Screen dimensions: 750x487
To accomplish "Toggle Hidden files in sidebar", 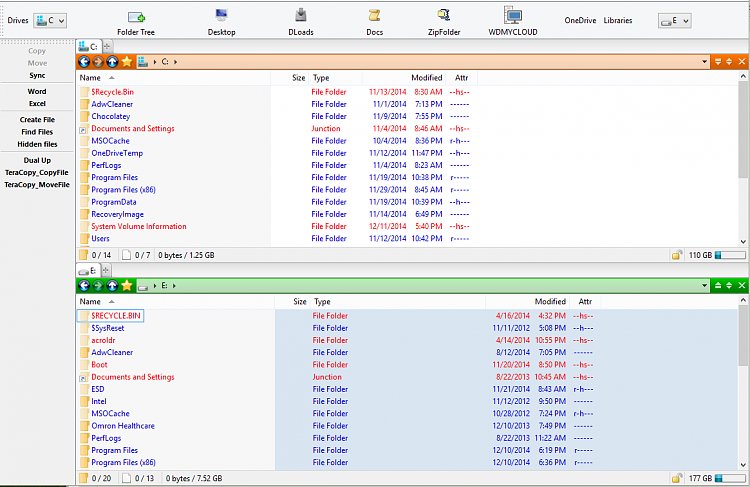I will pyautogui.click(x=37, y=144).
